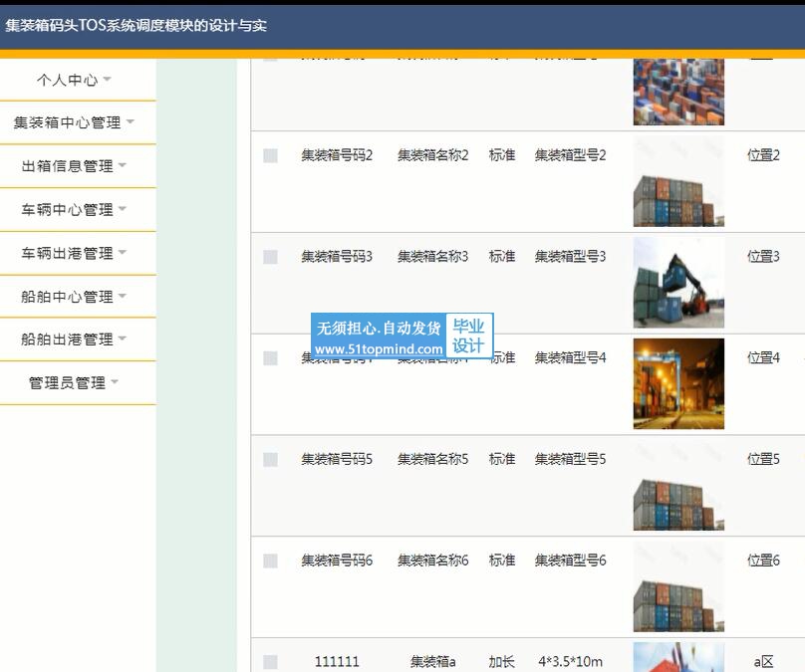Toggle the checkbox beside 集装箱号码5
Viewport: 805px width, 672px height.
pos(271,460)
